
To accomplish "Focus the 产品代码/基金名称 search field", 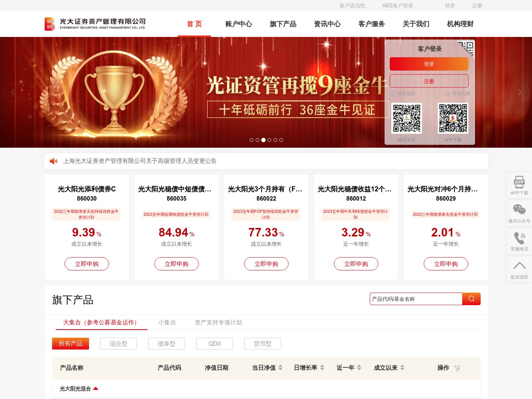I will click(x=416, y=299).
